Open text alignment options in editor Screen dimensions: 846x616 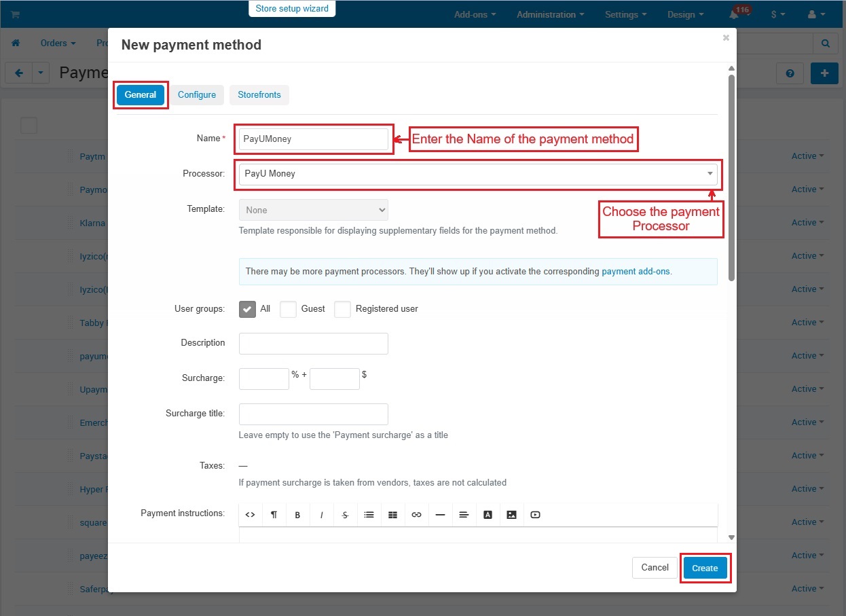(464, 515)
